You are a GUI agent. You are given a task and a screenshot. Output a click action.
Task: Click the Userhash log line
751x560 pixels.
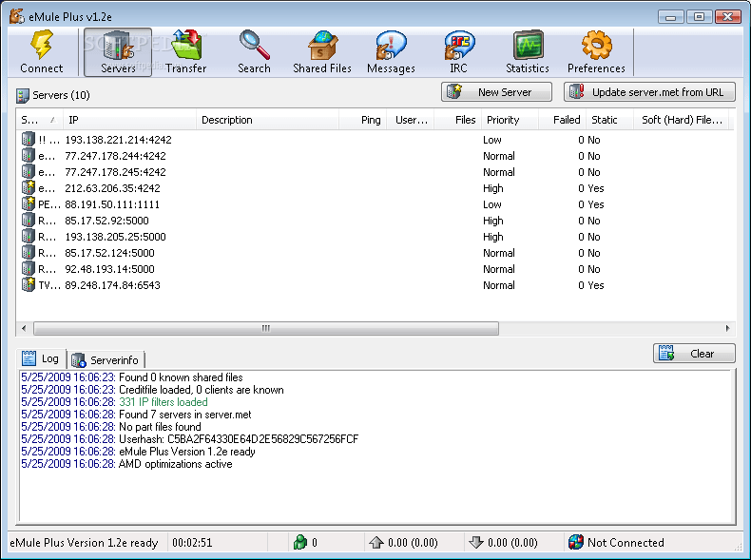190,439
